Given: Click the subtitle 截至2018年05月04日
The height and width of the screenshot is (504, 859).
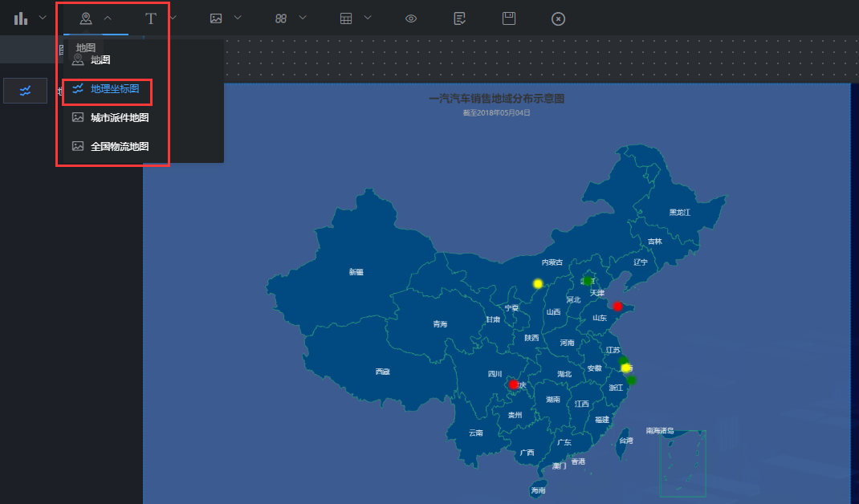Looking at the screenshot, I should 496,113.
